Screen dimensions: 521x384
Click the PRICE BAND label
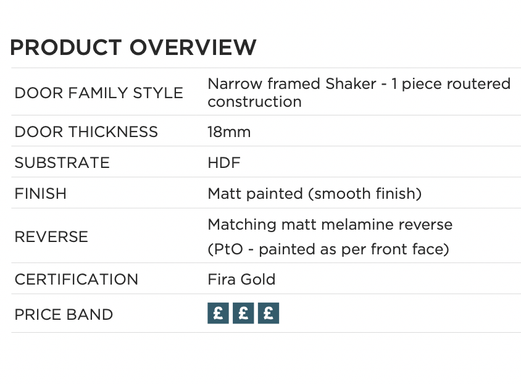[x=64, y=314]
